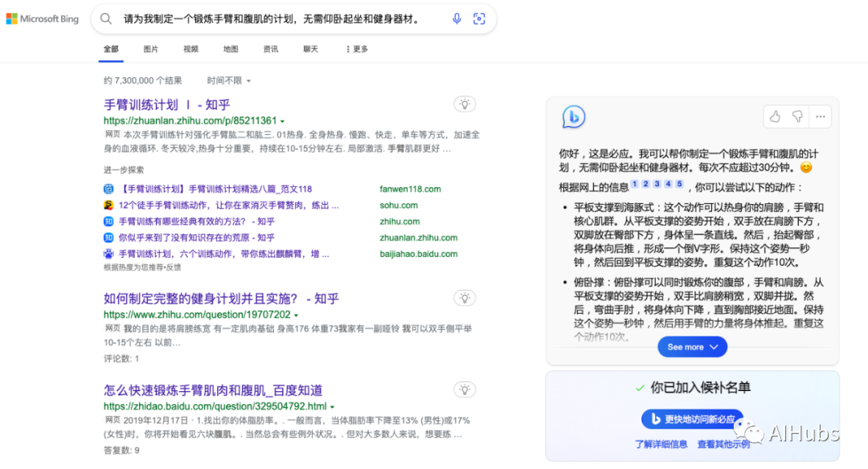The width and height of the screenshot is (868, 469).
Task: Click favicon of sohu.com suggestion
Action: [x=108, y=206]
